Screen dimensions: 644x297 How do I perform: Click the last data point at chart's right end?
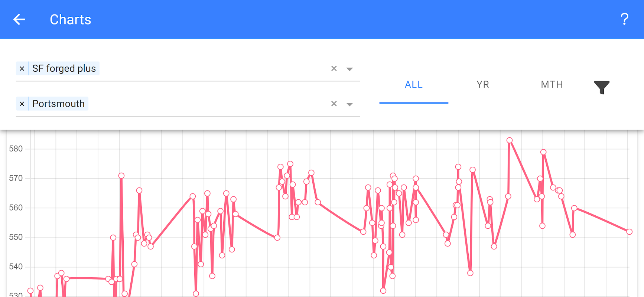click(x=629, y=232)
